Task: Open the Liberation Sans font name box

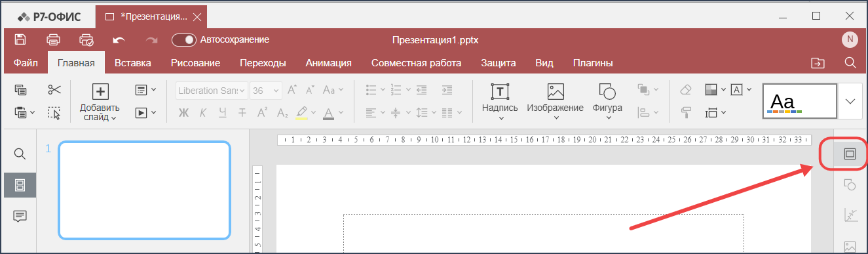Action: point(212,91)
